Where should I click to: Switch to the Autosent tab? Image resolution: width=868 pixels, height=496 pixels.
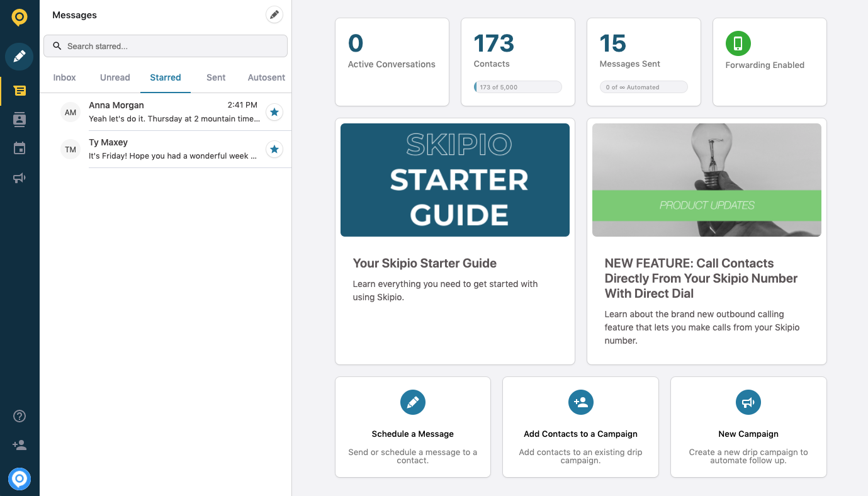pos(266,77)
